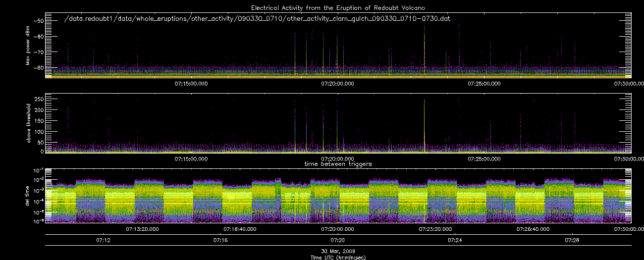
Task: Click the 10^-4 tick on del time axis
Action: [39, 201]
